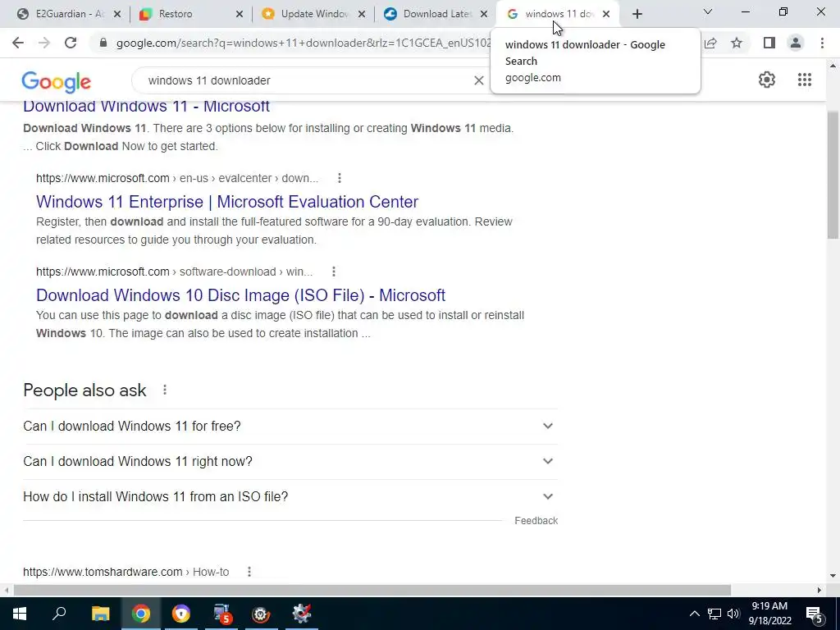The height and width of the screenshot is (630, 840).
Task: Click the horizontal scrollbar thumb
Action: click(372, 591)
